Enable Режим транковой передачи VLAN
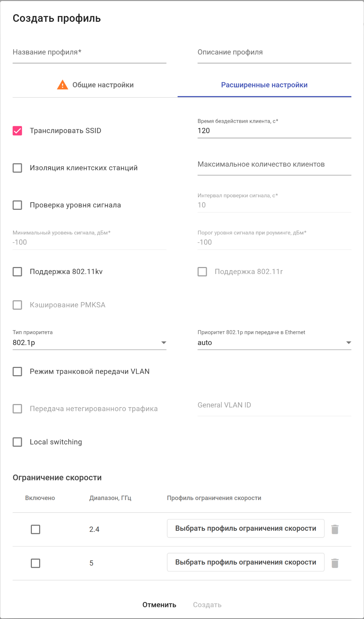The height and width of the screenshot is (619, 364). pyautogui.click(x=17, y=371)
